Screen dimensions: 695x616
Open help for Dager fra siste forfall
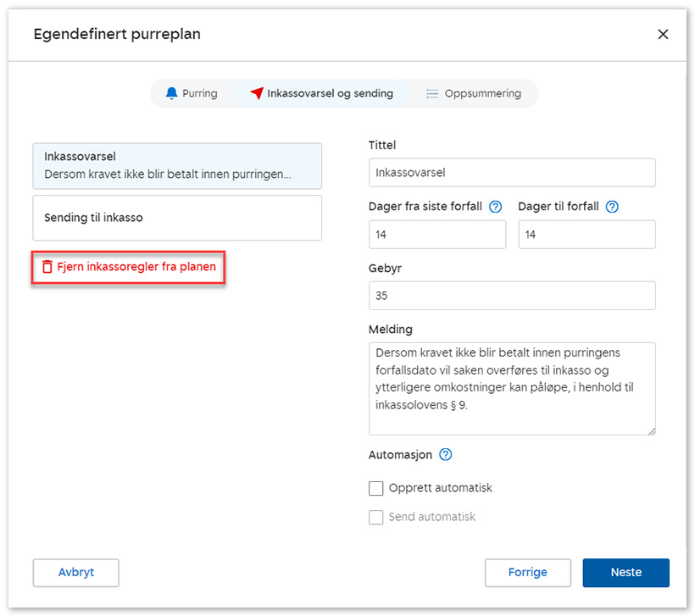(496, 207)
